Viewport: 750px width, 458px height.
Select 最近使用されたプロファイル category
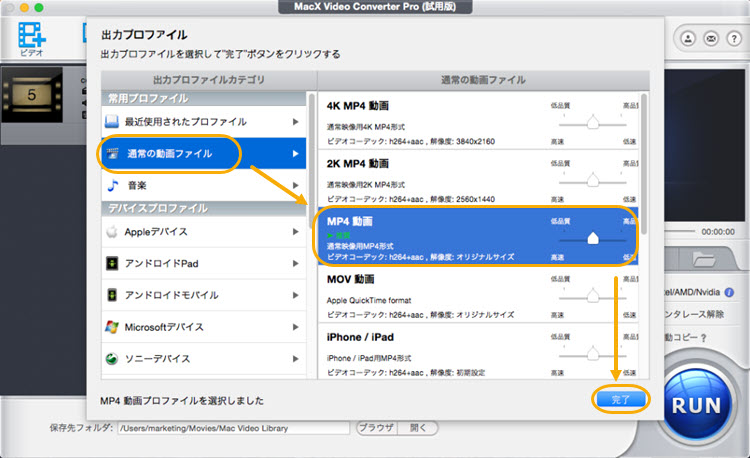pos(204,122)
